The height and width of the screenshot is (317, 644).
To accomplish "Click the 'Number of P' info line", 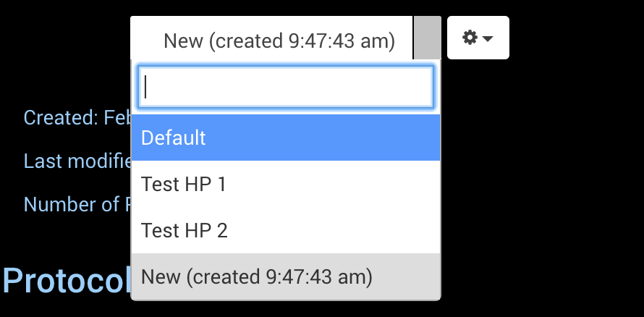I will (77, 204).
